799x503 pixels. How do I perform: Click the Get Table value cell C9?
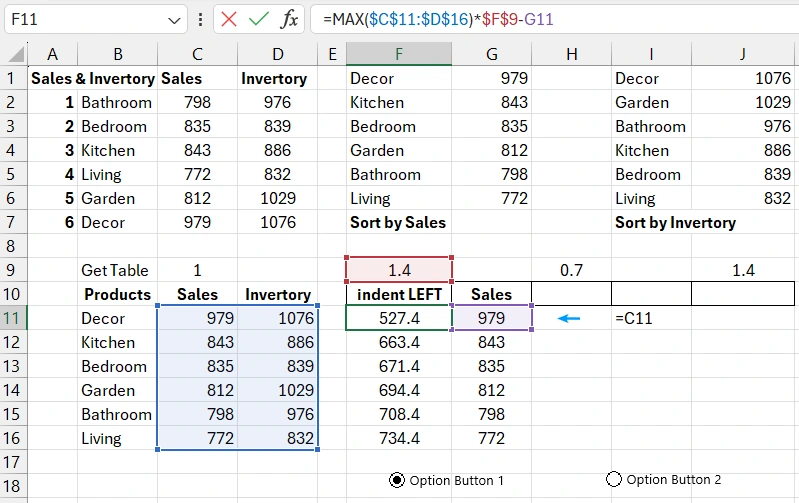(197, 270)
